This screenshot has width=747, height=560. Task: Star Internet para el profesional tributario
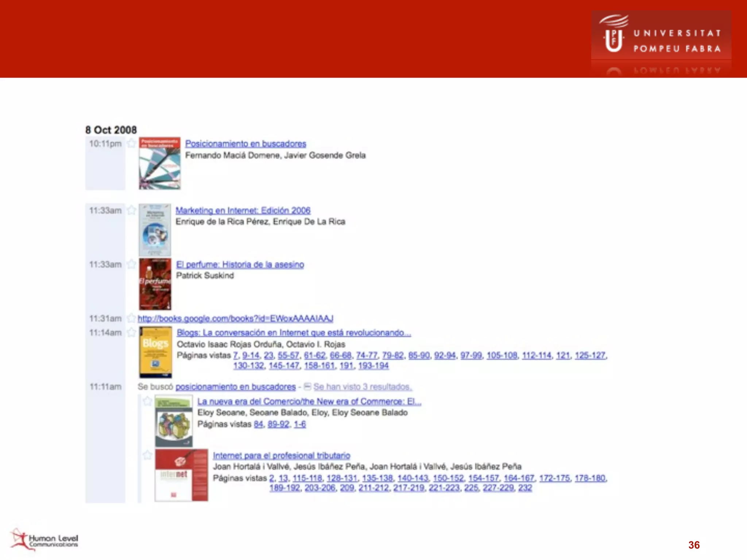point(147,455)
